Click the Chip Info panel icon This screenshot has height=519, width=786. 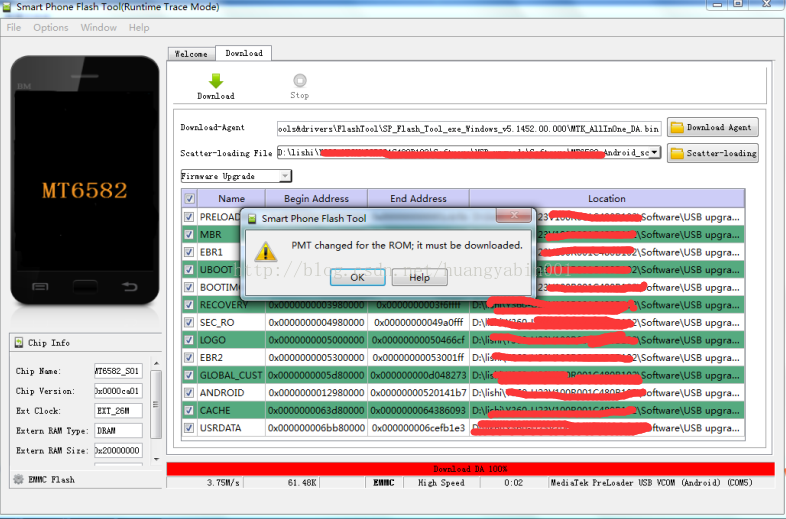[19, 342]
